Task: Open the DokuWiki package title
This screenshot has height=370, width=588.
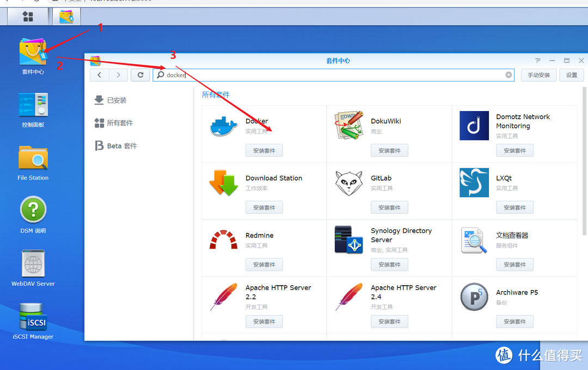Action: pyautogui.click(x=386, y=121)
